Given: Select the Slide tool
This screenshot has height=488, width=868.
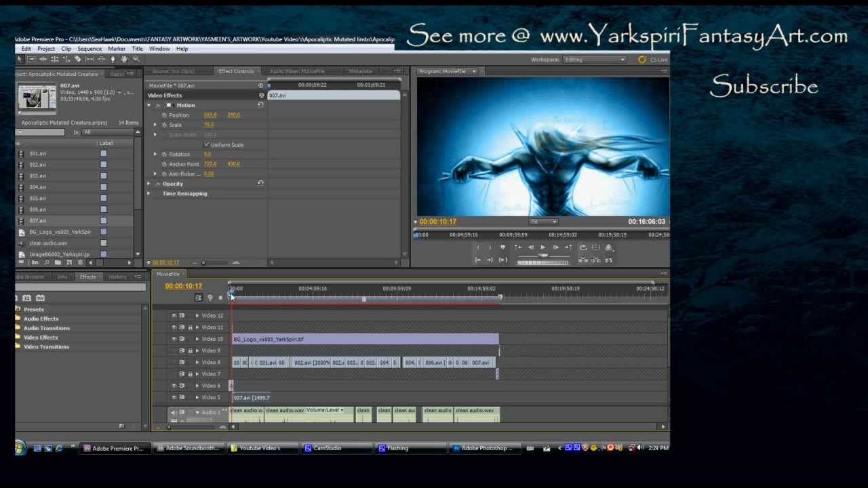Looking at the screenshot, I should tap(101, 59).
